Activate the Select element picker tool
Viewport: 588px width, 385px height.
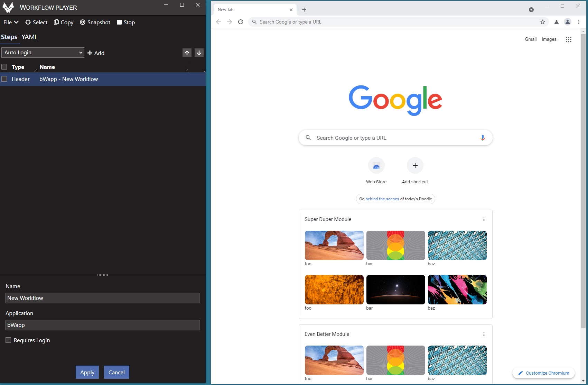[x=36, y=22]
